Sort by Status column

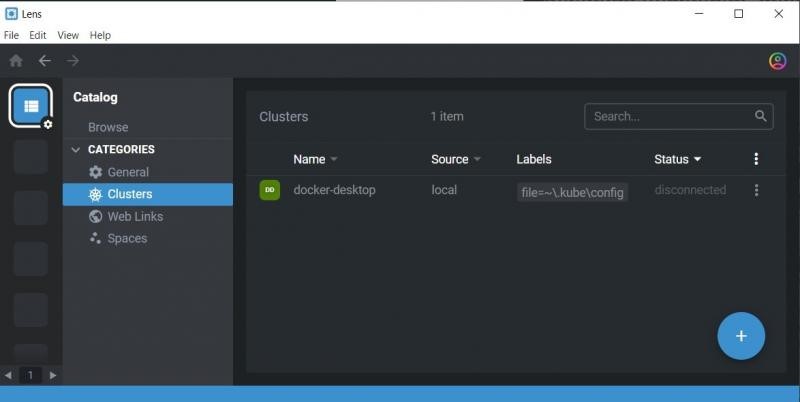(678, 159)
